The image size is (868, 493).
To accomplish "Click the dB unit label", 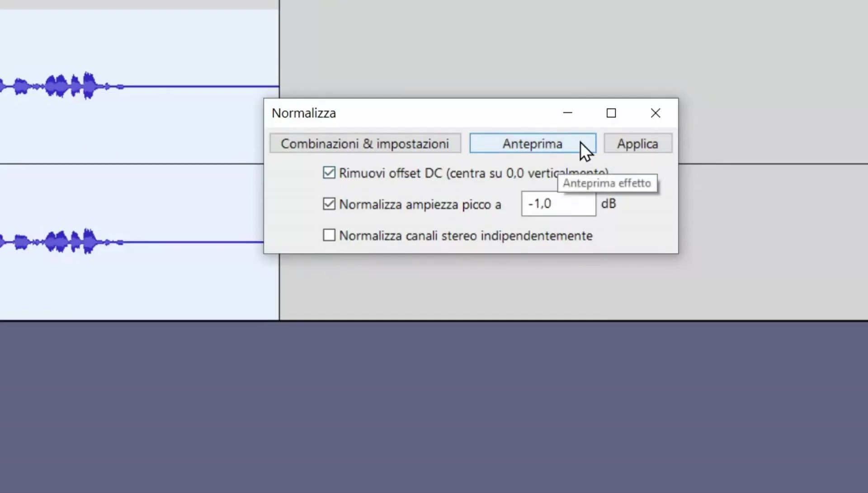I will 609,204.
